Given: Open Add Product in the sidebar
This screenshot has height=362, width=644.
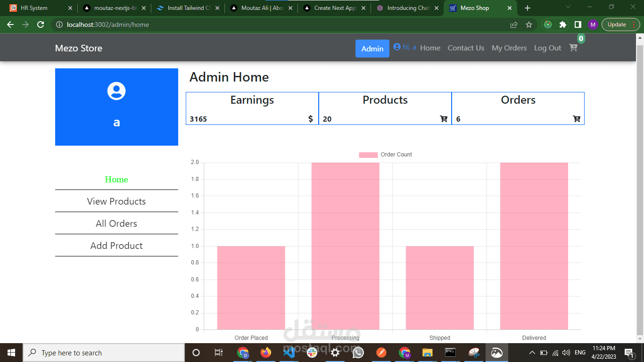Looking at the screenshot, I should (x=116, y=246).
